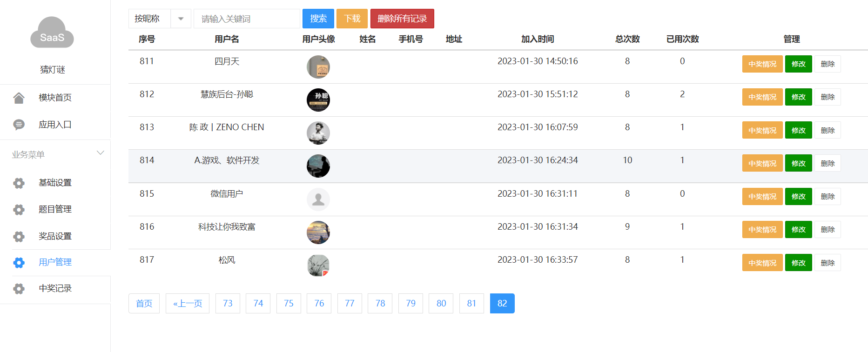The width and height of the screenshot is (868, 352).
Task: Click the blue gear icon beside 用户管理
Action: [19, 263]
